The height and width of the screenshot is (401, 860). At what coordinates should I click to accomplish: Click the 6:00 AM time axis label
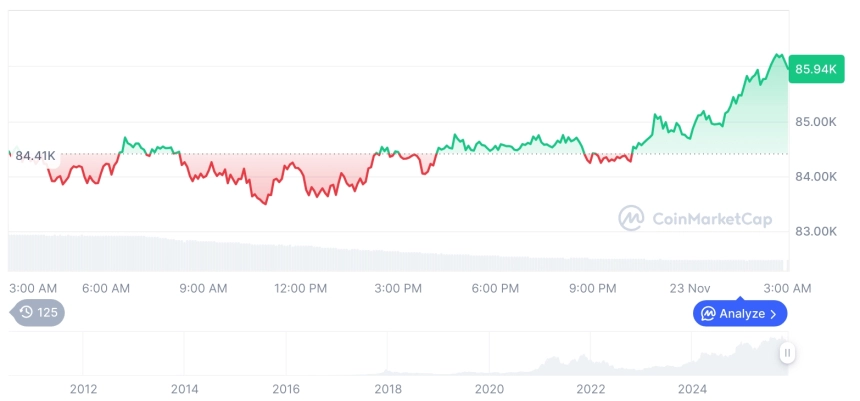click(x=106, y=288)
